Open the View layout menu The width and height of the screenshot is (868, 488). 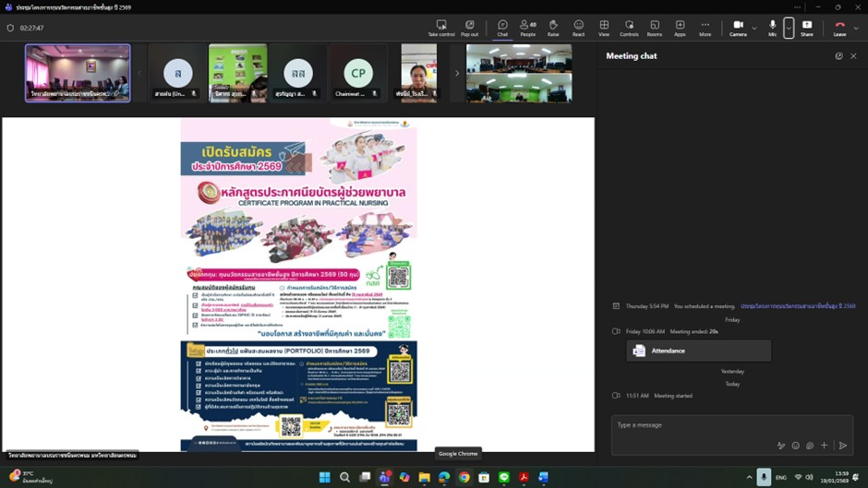(604, 28)
